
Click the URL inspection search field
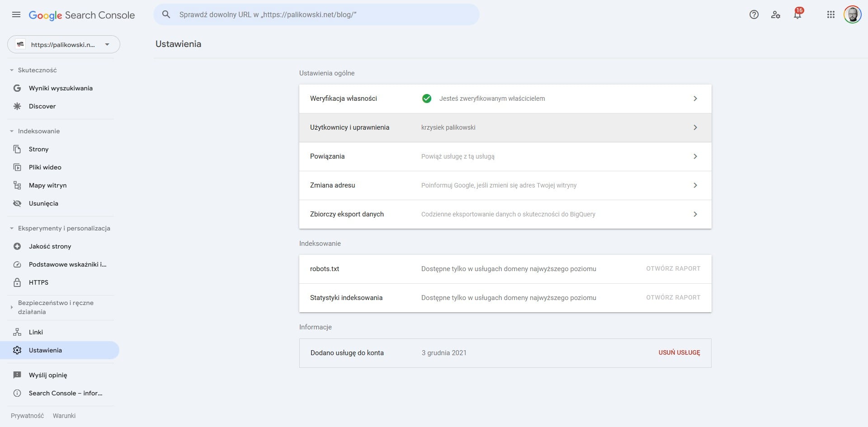pos(316,14)
